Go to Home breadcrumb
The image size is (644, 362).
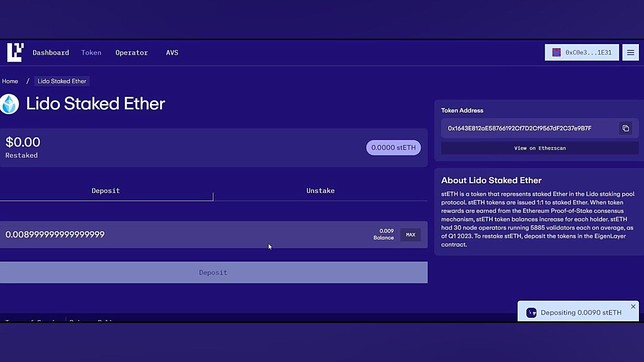(10, 81)
